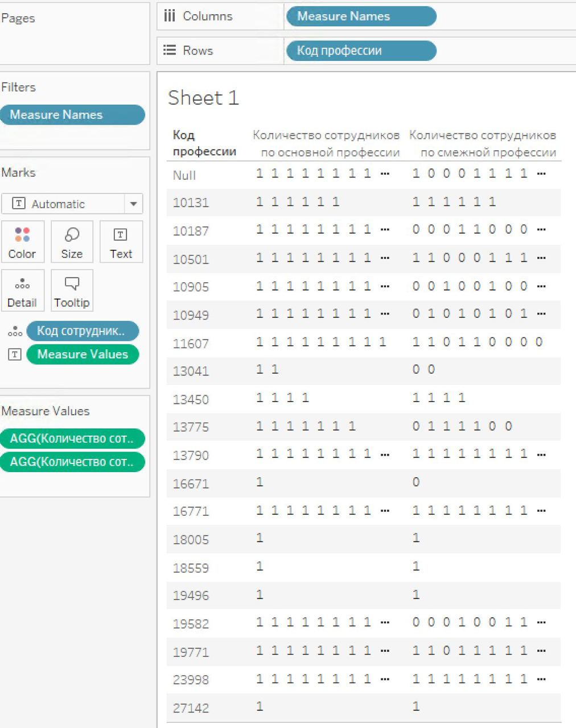Click the Rows shelf label

198,51
